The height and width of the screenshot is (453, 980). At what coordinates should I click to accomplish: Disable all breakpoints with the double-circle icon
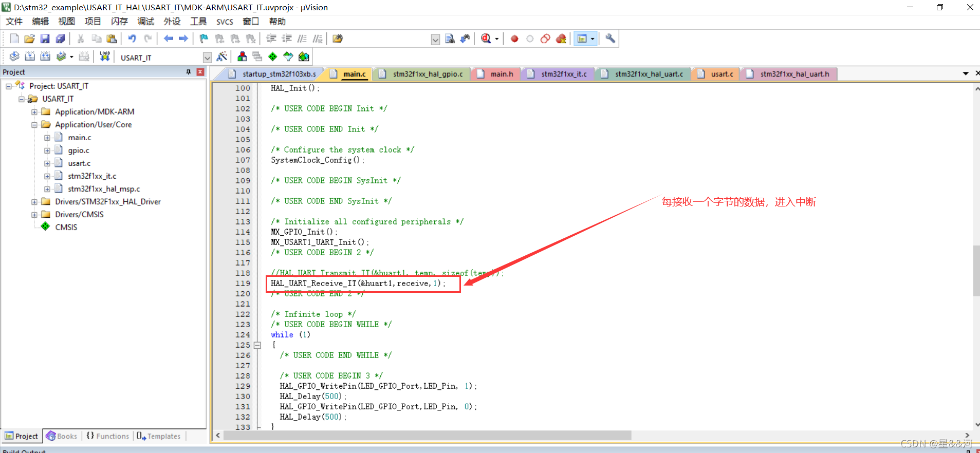tap(545, 39)
